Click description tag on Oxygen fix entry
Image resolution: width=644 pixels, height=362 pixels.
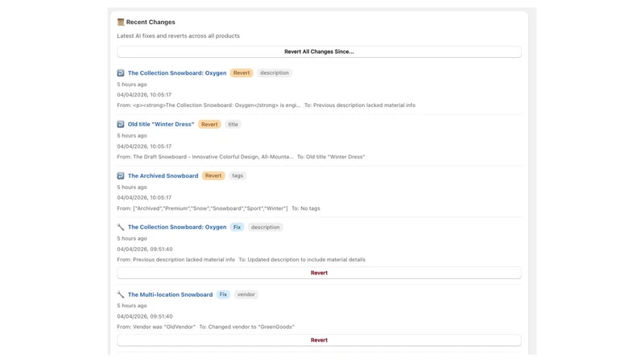tap(266, 227)
